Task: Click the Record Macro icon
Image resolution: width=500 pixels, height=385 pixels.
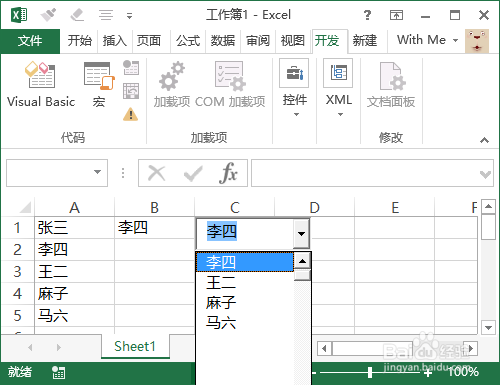Action: coord(131,68)
